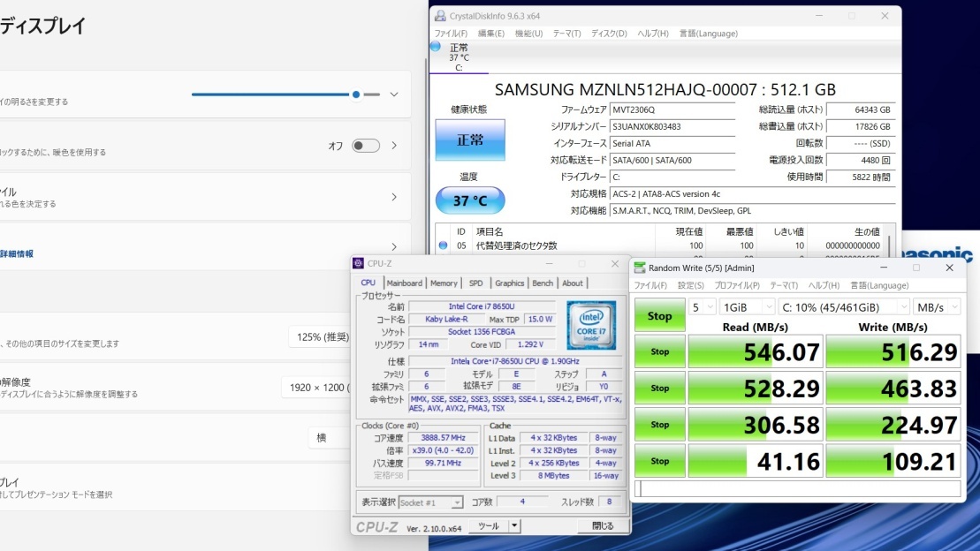Screen dimensions: 980x551
Task: Switch to the Bench tab in CPU-Z
Action: click(543, 283)
